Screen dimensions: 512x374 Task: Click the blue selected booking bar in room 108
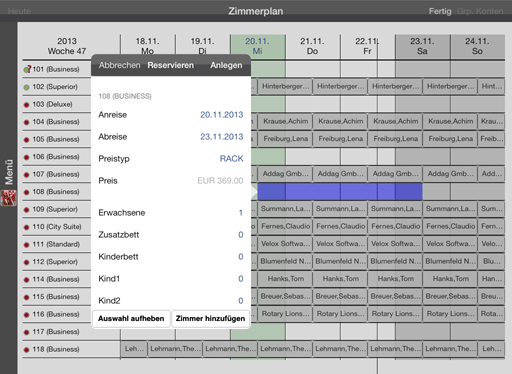coord(340,191)
